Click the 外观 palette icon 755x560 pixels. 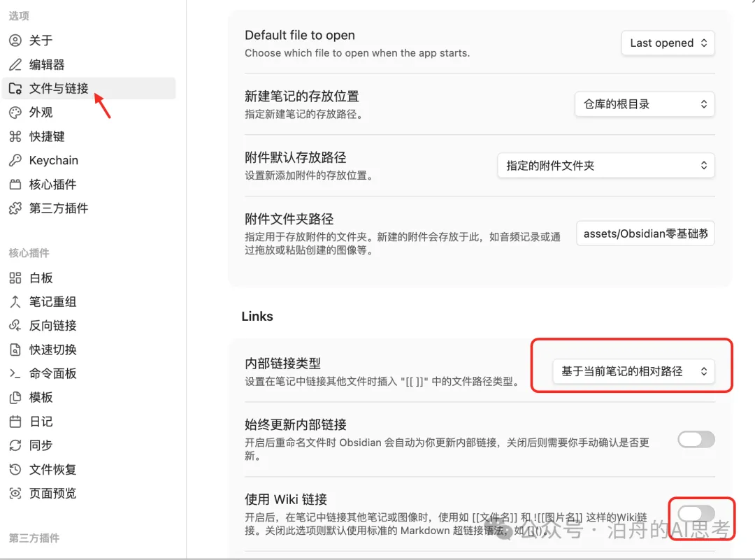(15, 113)
